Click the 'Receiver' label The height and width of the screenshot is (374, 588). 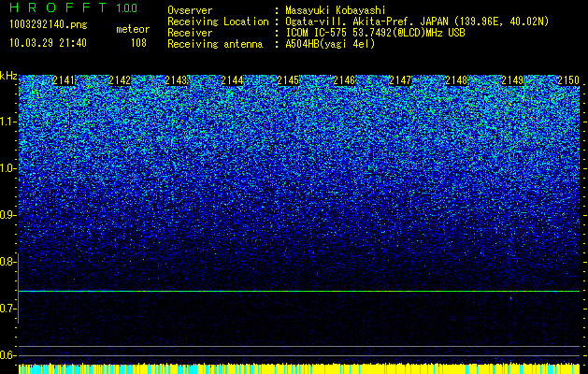coord(190,33)
